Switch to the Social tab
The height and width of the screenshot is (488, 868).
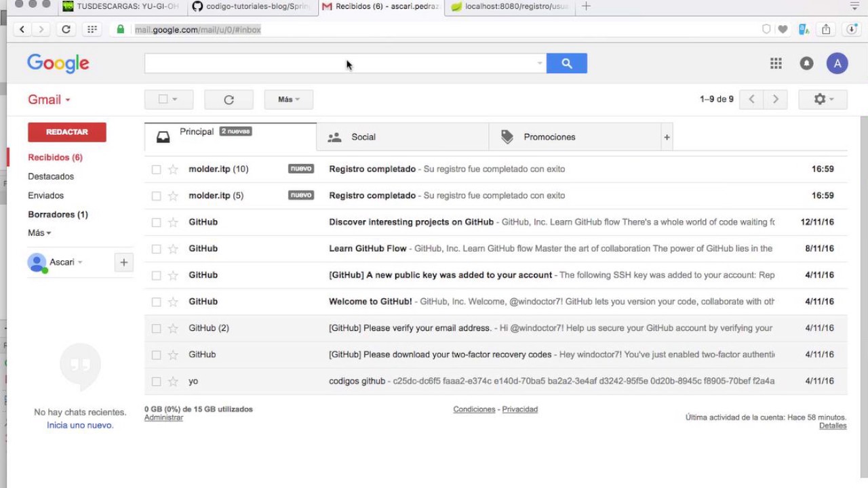coord(403,137)
